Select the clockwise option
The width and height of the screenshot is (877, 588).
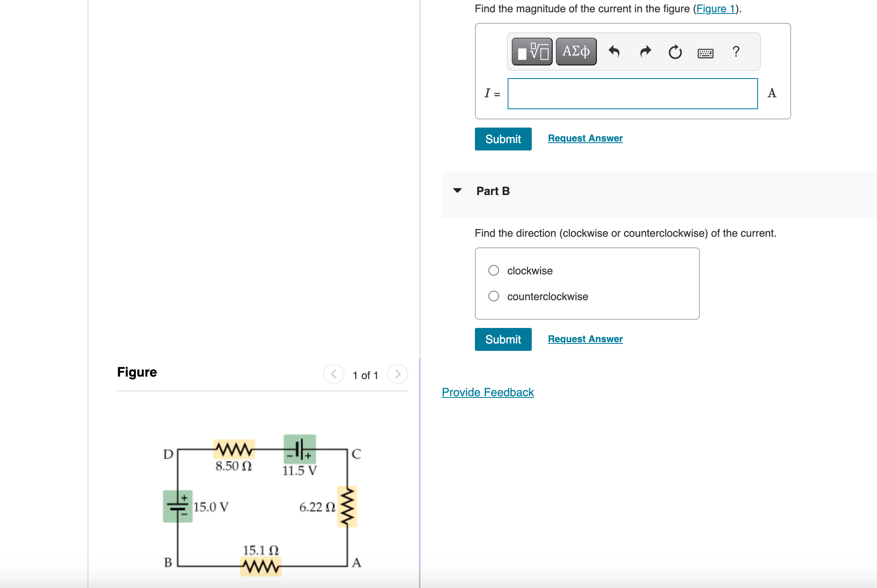click(494, 270)
